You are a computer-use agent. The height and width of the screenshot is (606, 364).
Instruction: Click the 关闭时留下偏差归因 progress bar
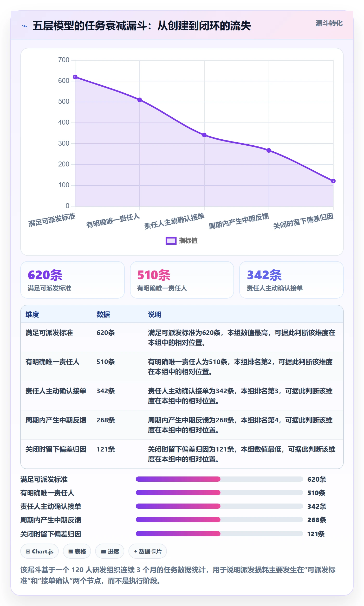219,534
